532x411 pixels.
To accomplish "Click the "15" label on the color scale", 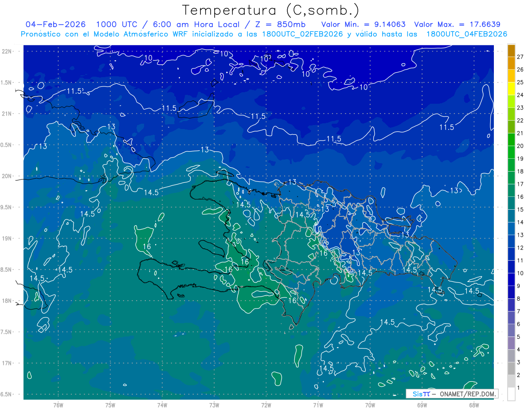I will point(520,209).
